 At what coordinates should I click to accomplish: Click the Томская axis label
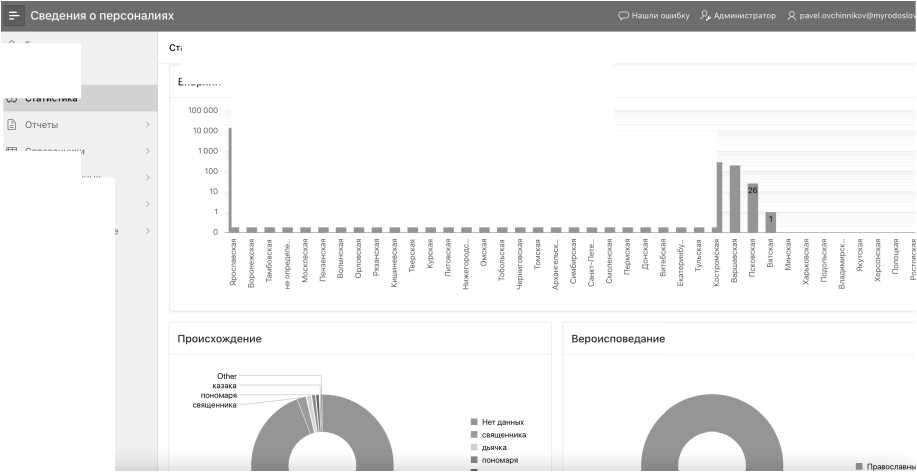pyautogui.click(x=537, y=254)
